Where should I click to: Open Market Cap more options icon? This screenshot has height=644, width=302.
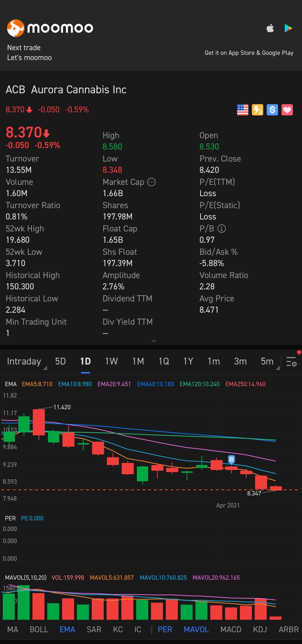(x=151, y=182)
